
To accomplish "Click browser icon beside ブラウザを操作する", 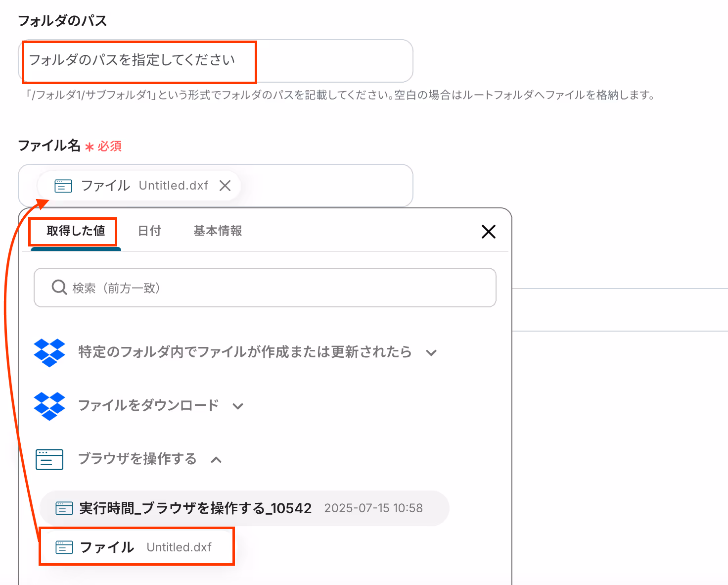I will (49, 459).
